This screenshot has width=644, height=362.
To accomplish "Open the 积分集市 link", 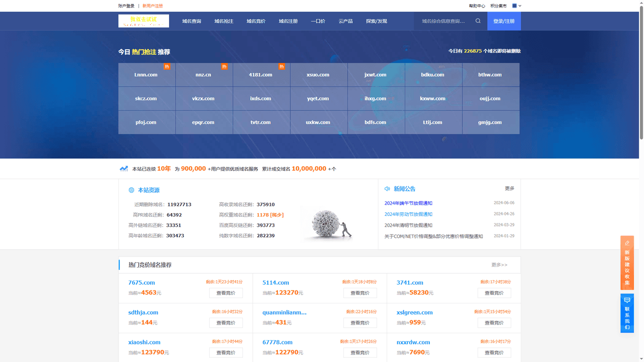I will (499, 6).
